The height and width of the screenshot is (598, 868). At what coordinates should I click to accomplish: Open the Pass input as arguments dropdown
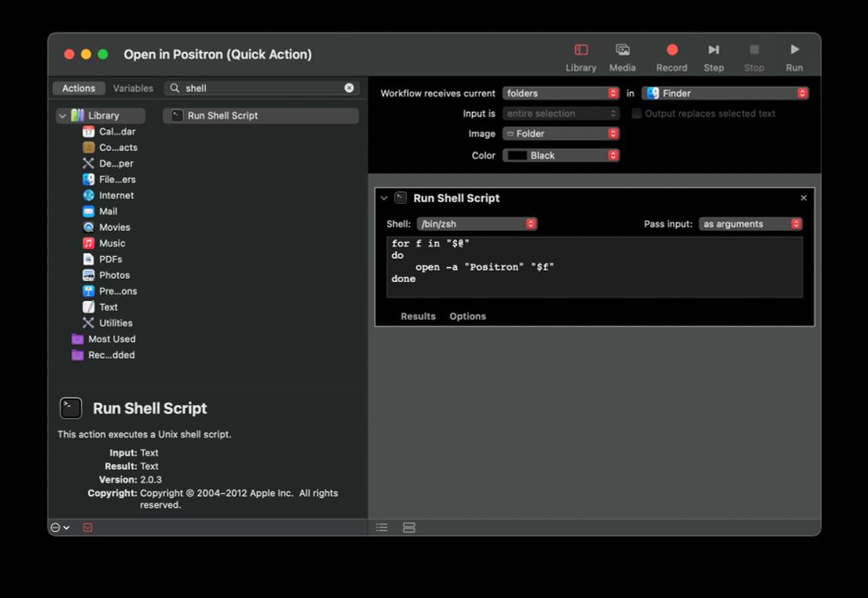click(750, 224)
